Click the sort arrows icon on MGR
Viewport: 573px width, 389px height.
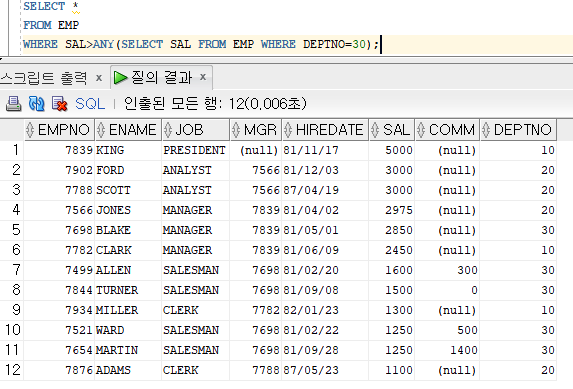click(x=236, y=130)
